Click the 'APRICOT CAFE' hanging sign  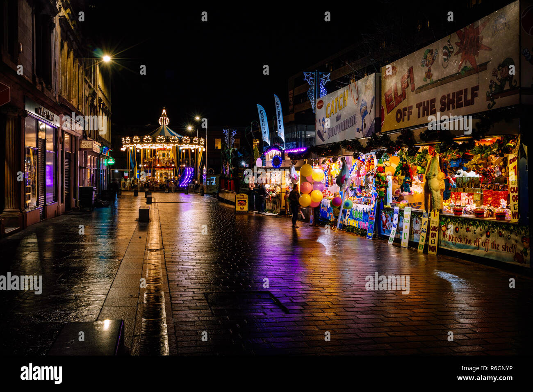click(86, 144)
